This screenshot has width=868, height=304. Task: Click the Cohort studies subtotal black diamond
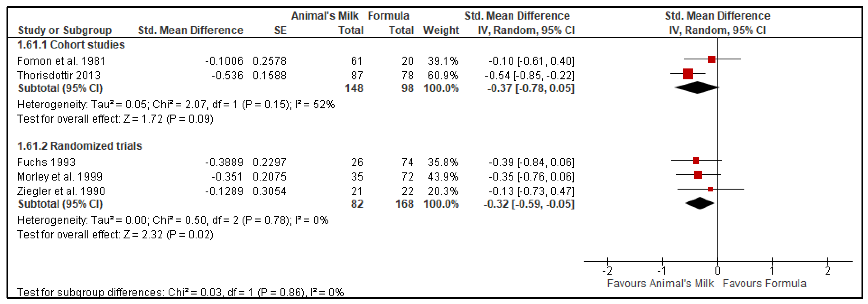pos(697,87)
